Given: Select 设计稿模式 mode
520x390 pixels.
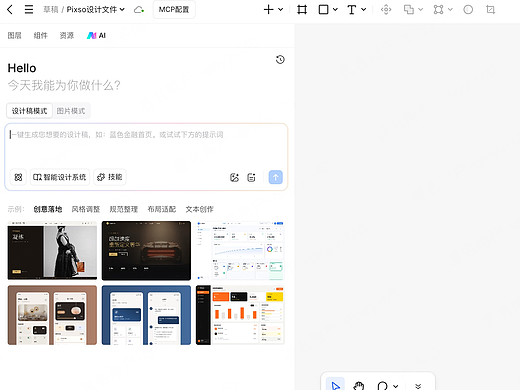Looking at the screenshot, I should [29, 111].
